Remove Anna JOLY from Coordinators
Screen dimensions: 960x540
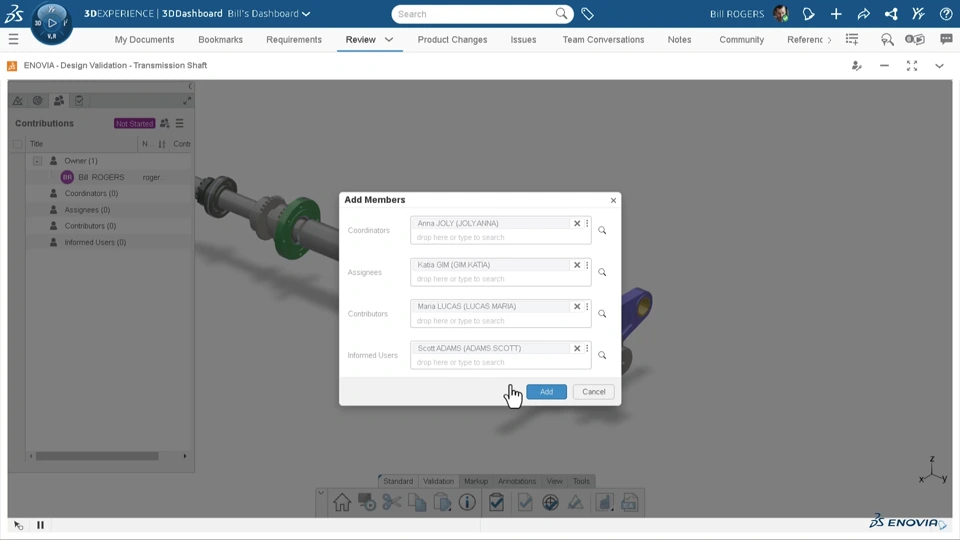(577, 223)
